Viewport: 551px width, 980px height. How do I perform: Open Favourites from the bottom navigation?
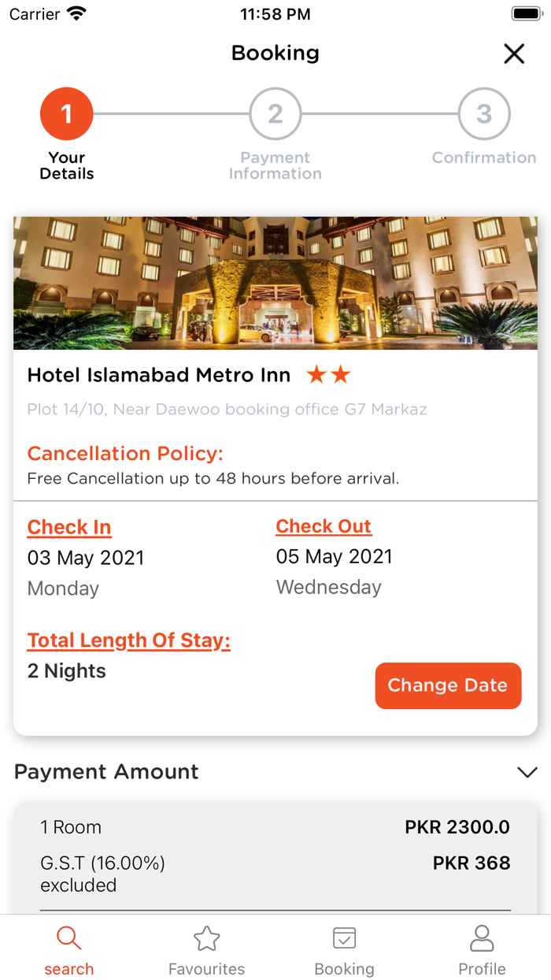click(x=206, y=938)
